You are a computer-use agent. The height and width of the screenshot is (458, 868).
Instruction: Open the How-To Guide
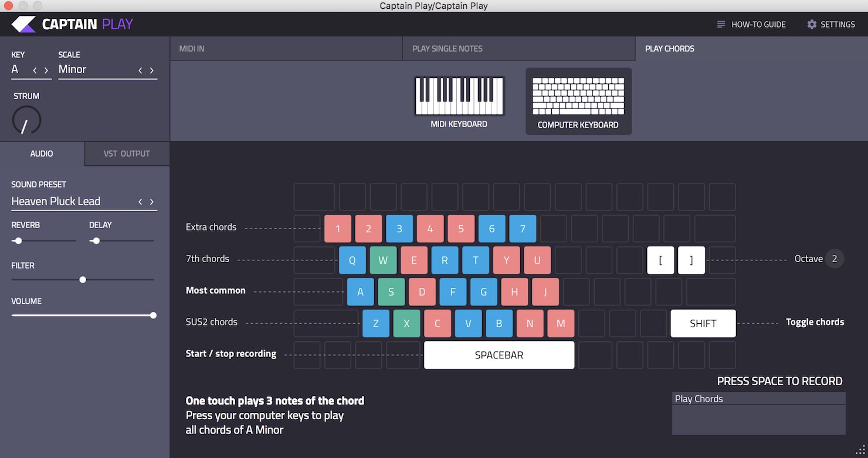pyautogui.click(x=751, y=25)
